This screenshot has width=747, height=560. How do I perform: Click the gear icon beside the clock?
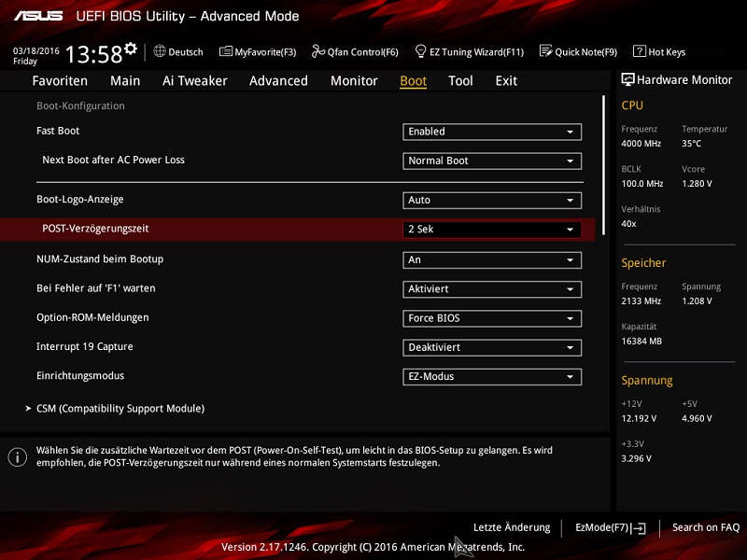pos(131,49)
